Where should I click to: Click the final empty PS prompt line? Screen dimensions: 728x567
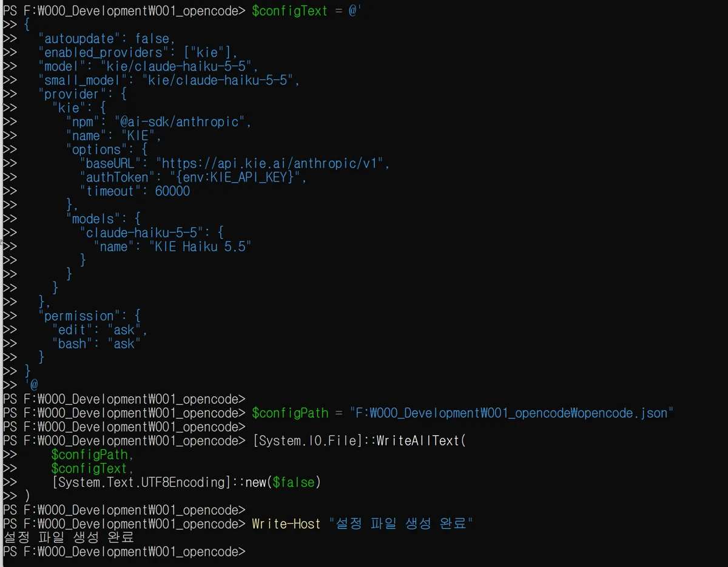tap(124, 552)
